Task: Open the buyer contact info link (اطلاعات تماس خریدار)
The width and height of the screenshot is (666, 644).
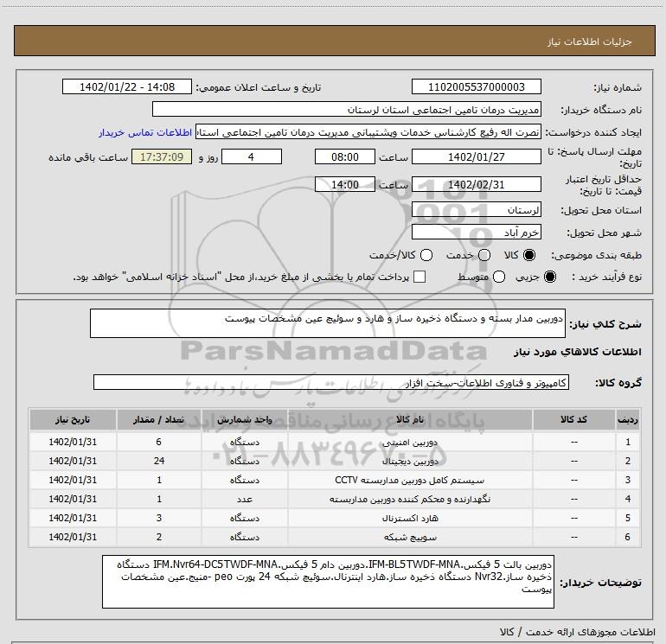Action: [x=145, y=133]
